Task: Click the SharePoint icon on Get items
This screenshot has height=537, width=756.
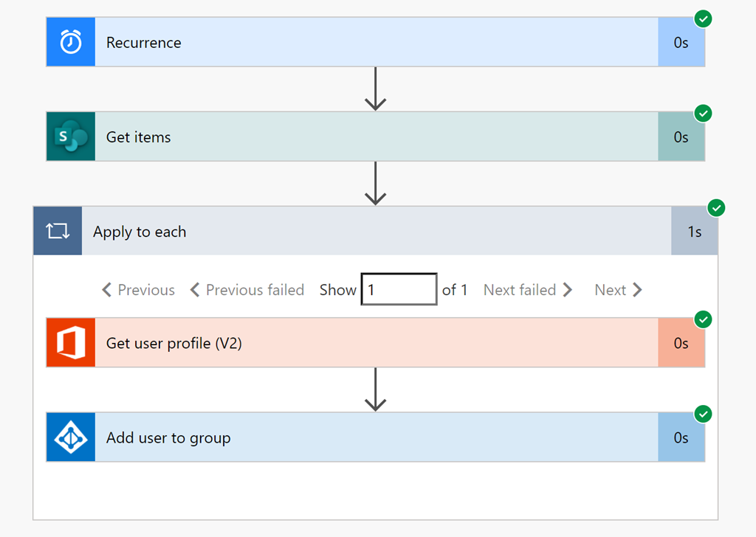Action: [71, 136]
